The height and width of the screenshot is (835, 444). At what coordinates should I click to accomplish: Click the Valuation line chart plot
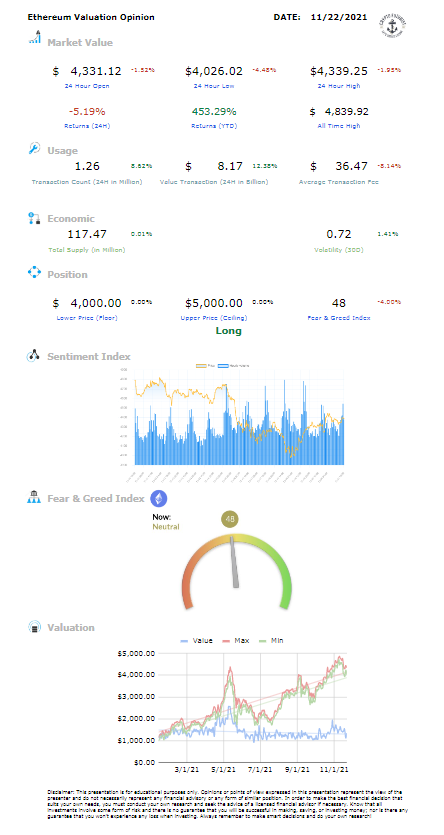pyautogui.click(x=253, y=707)
